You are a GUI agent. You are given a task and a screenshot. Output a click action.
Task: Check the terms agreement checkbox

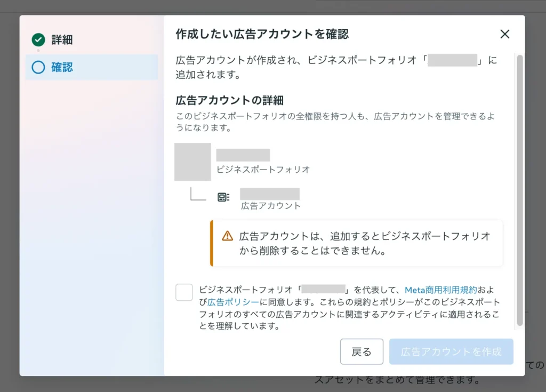184,292
